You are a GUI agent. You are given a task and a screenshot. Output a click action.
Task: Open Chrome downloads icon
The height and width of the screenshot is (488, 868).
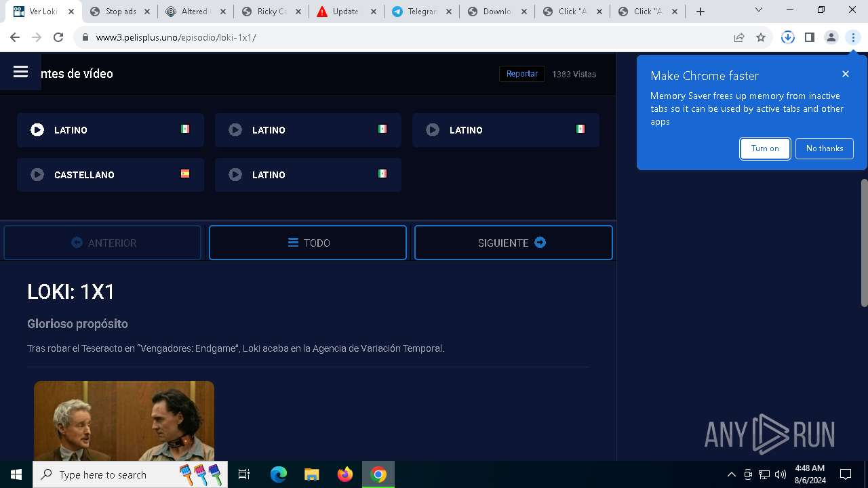click(x=788, y=37)
